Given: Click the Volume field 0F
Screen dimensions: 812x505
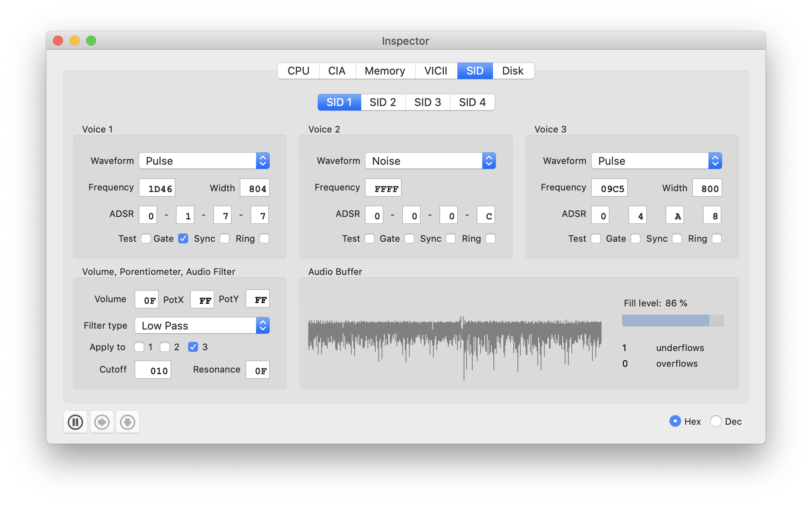Looking at the screenshot, I should tap(147, 299).
